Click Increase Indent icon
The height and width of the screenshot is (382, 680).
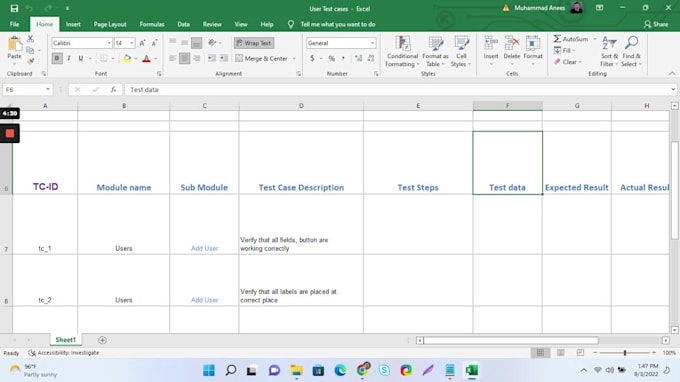pyautogui.click(x=224, y=58)
